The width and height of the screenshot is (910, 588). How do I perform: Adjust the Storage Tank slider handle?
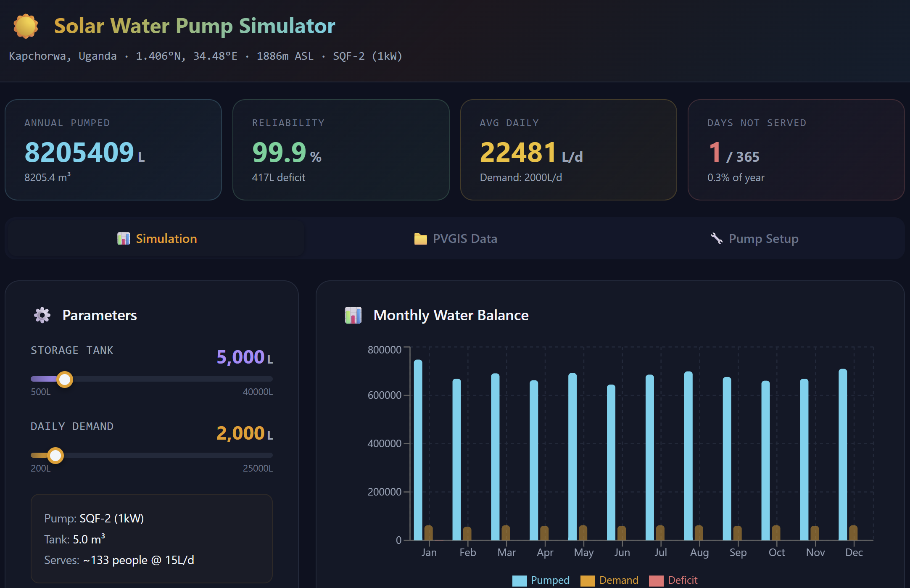(64, 379)
